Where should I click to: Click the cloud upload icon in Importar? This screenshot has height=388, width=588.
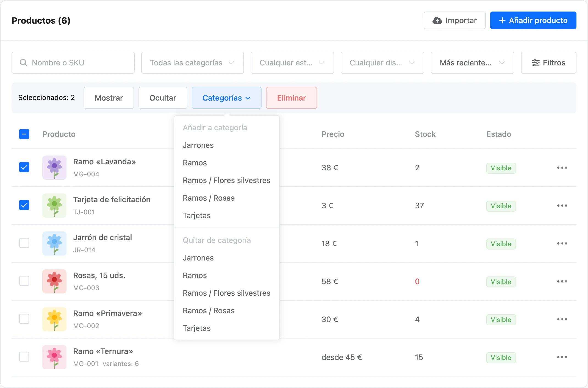[x=437, y=20]
